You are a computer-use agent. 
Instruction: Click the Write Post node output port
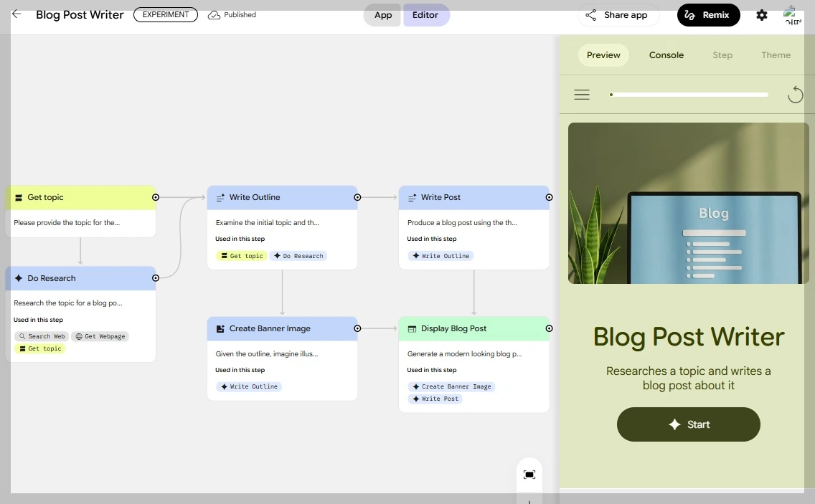pos(549,197)
